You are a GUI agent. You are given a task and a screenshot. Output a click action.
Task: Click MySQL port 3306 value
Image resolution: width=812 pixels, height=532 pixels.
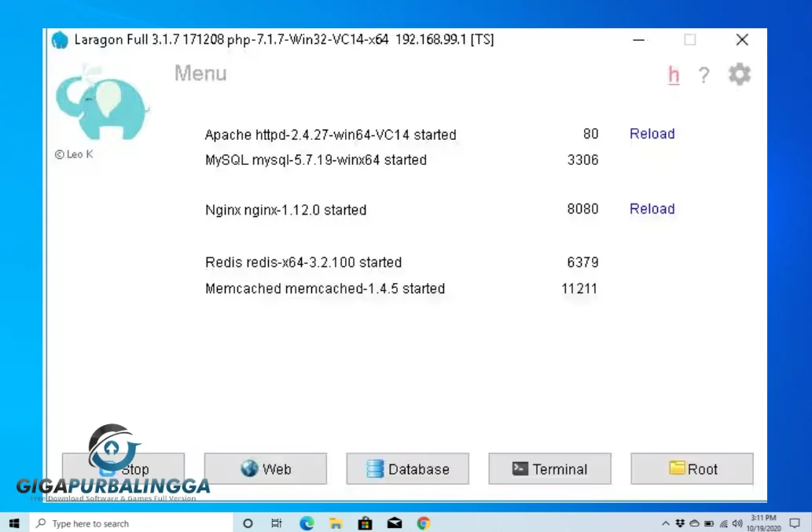pyautogui.click(x=582, y=160)
